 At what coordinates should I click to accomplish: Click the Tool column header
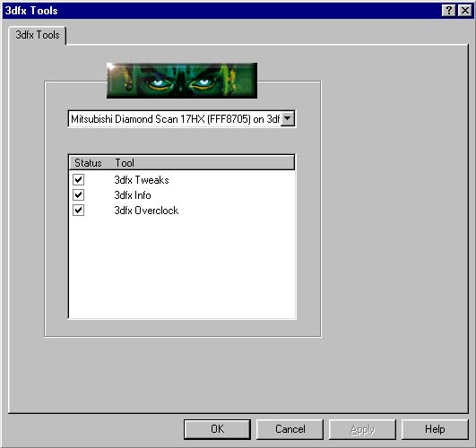125,163
